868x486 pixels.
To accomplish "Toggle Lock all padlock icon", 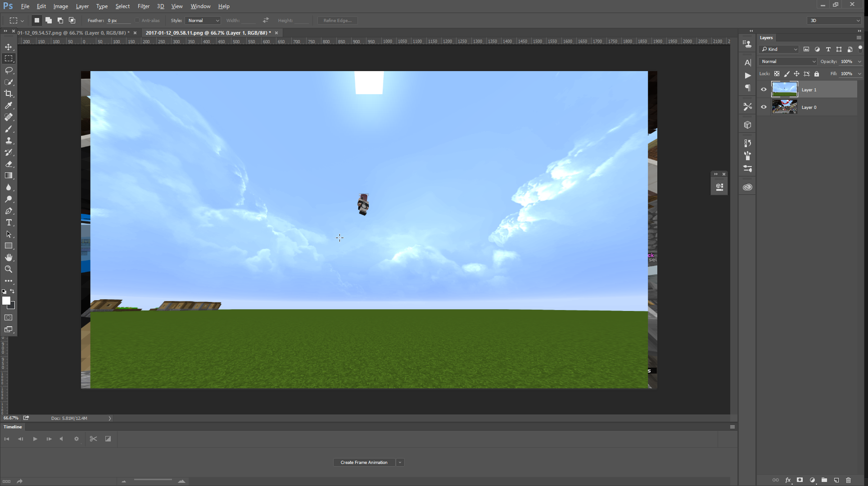I will tap(817, 74).
